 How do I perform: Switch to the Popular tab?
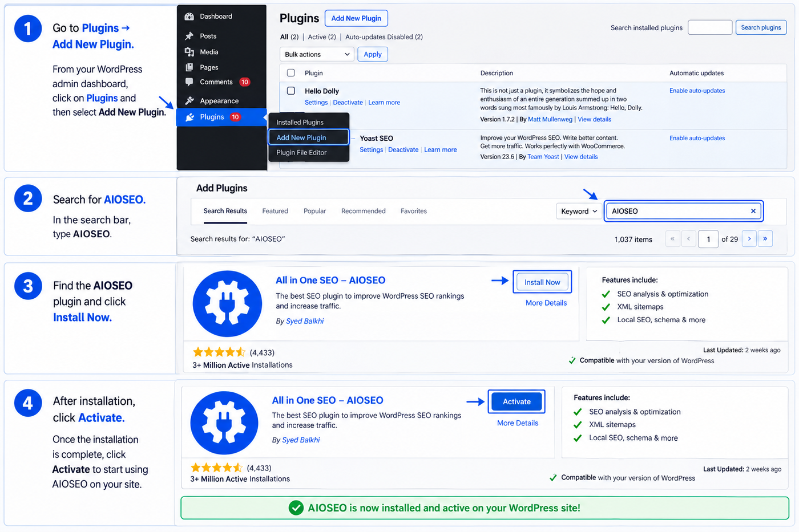314,211
